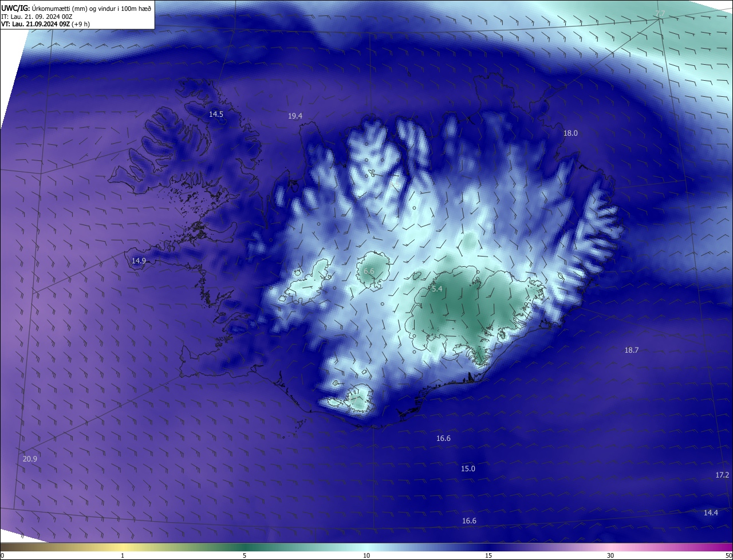This screenshot has width=733, height=560.
Task: Click the colorbar tick label 5
Action: coord(245,556)
